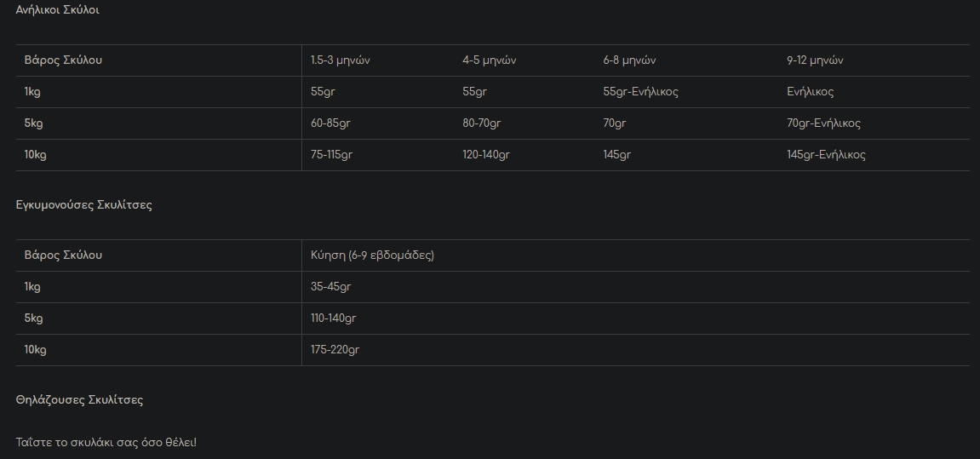Screen dimensions: 980x459
Task: Select the '55gr-Ενήλικος' cell
Action: (x=640, y=92)
